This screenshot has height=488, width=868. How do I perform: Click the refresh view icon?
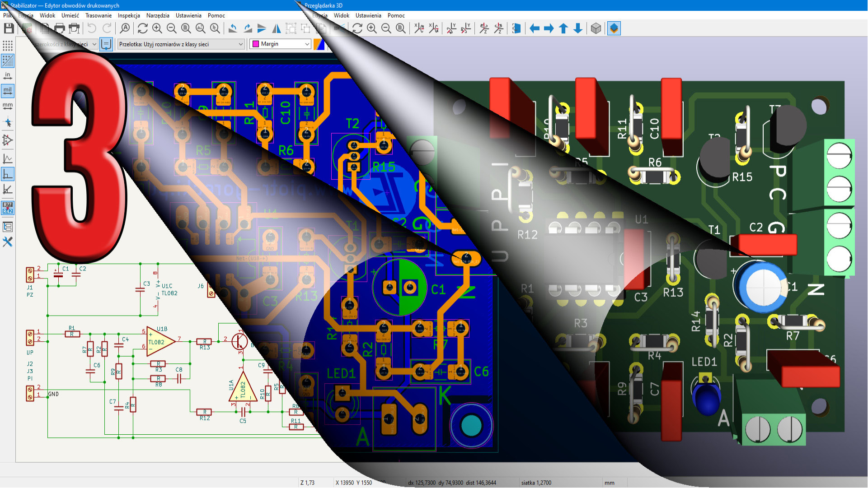142,28
